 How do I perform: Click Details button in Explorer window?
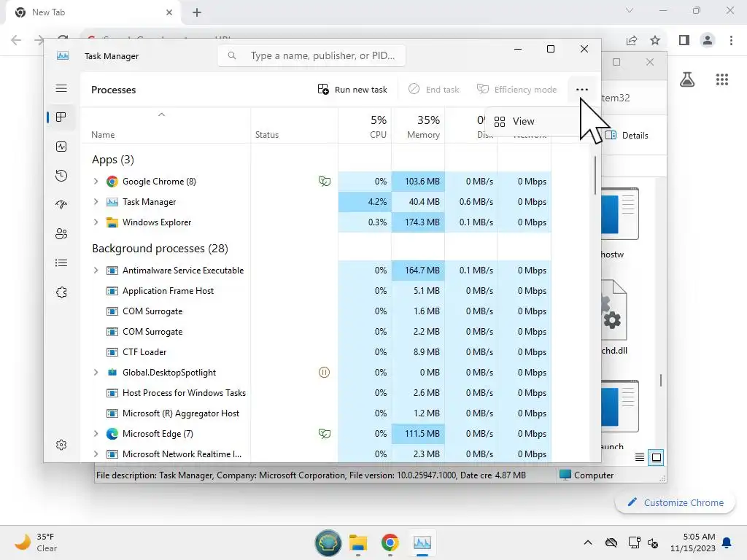(627, 136)
